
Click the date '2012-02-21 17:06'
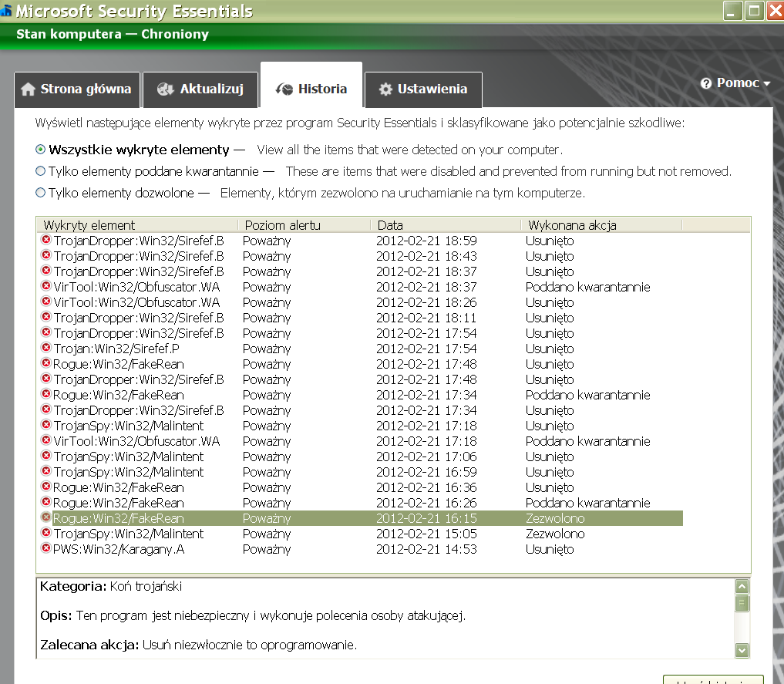426,457
